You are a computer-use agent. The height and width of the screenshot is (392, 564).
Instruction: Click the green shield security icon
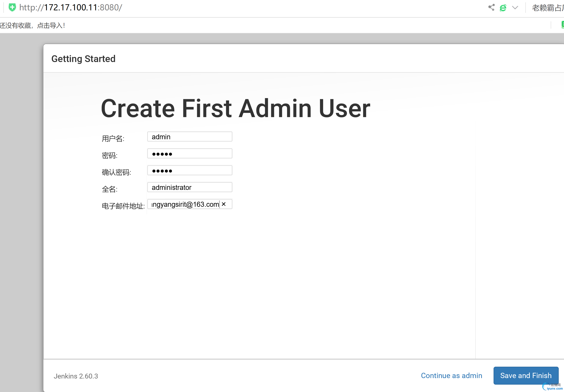tap(12, 7)
